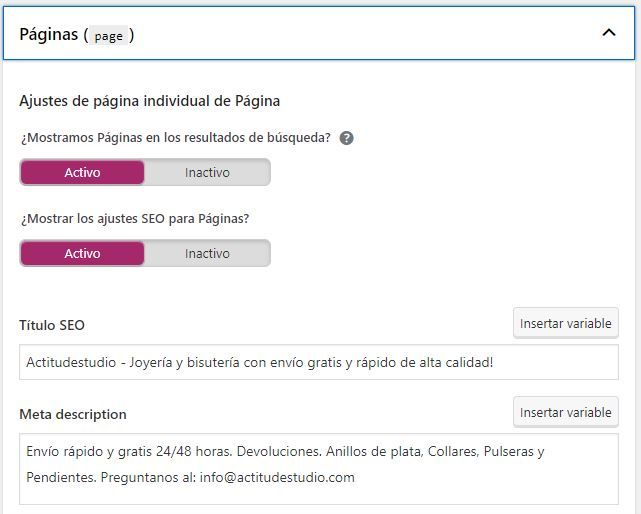Click inside the Título SEO field
Image resolution: width=641 pixels, height=514 pixels.
pyautogui.click(x=319, y=362)
